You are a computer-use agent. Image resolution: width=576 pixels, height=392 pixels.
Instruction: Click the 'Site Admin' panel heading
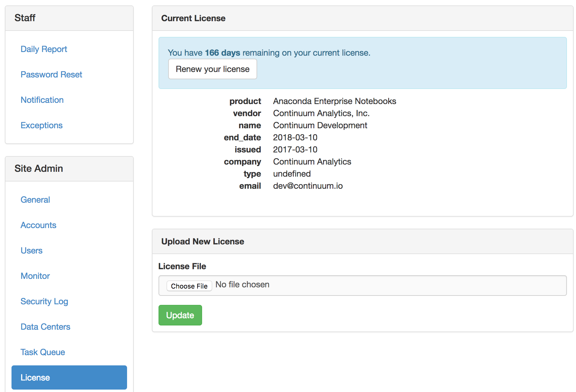[x=39, y=168]
